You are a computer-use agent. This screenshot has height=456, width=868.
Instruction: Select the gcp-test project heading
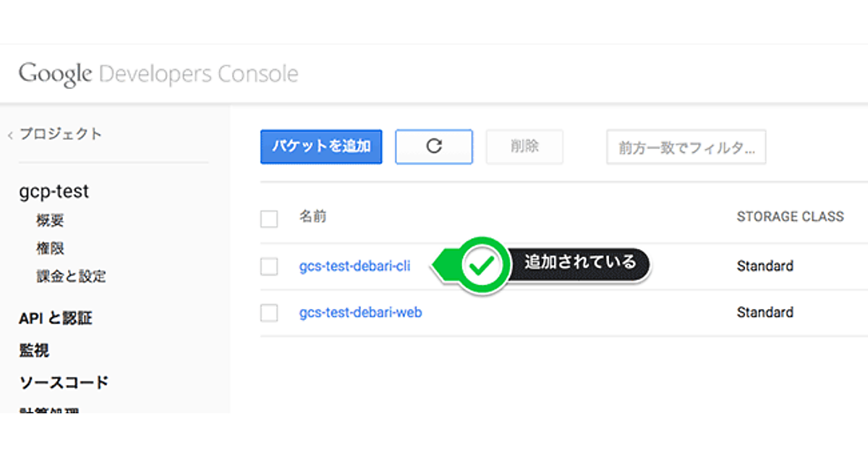(54, 192)
